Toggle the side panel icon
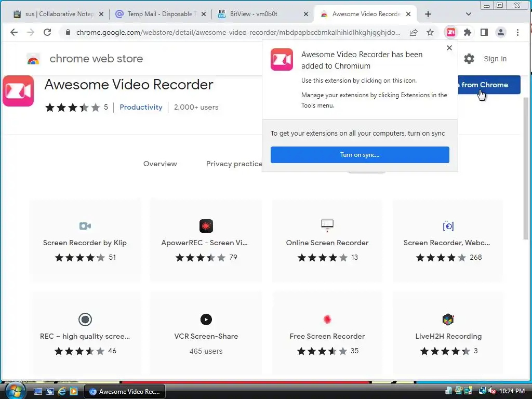The width and height of the screenshot is (532, 399). tap(484, 32)
